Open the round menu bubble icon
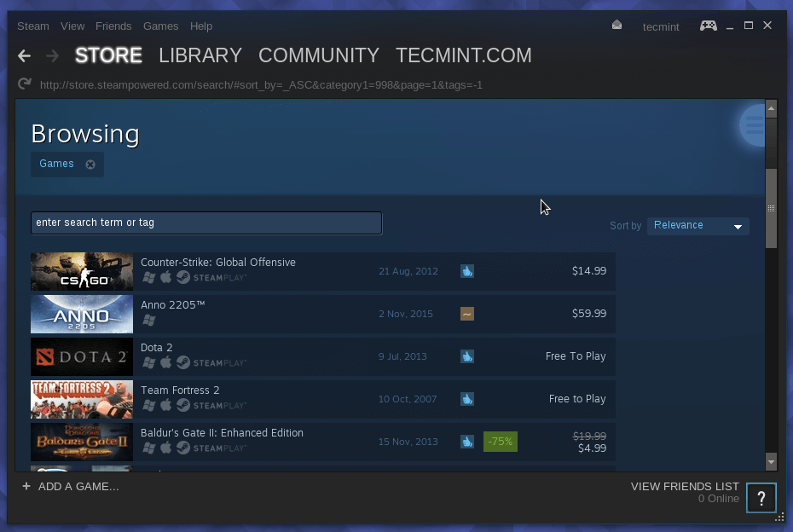793x532 pixels. click(x=753, y=125)
